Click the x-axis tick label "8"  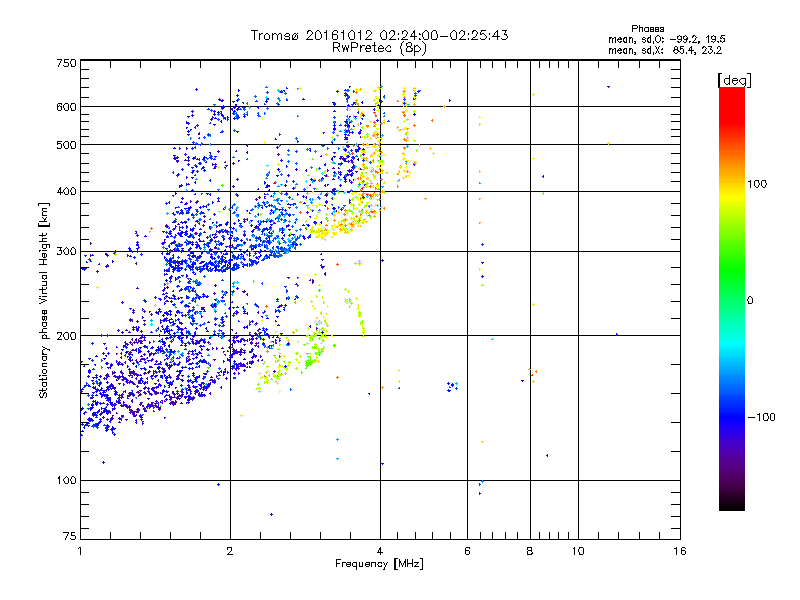click(x=530, y=551)
